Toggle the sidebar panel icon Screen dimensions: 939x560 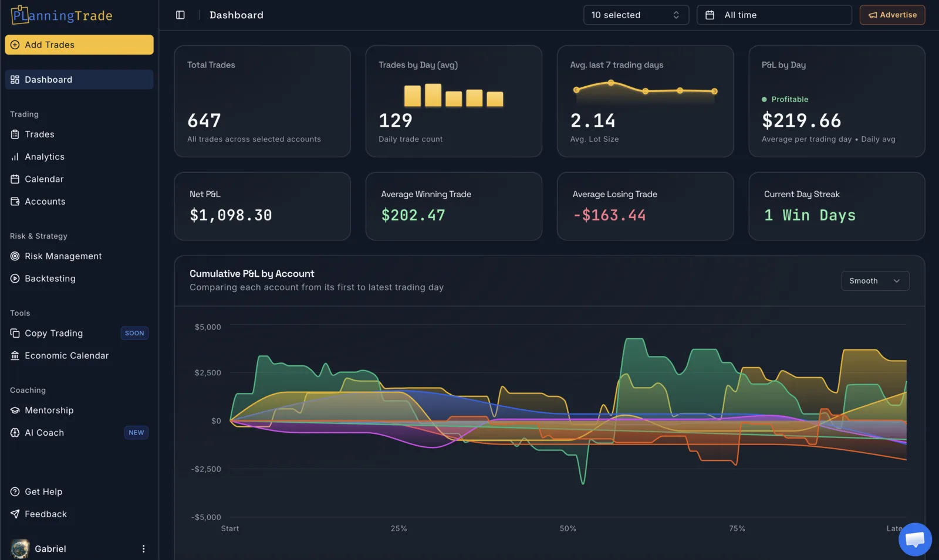(180, 15)
